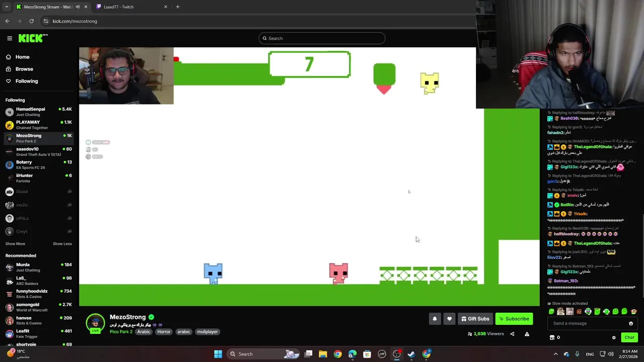Select the Arabic tag
644x362 pixels.
point(144,332)
